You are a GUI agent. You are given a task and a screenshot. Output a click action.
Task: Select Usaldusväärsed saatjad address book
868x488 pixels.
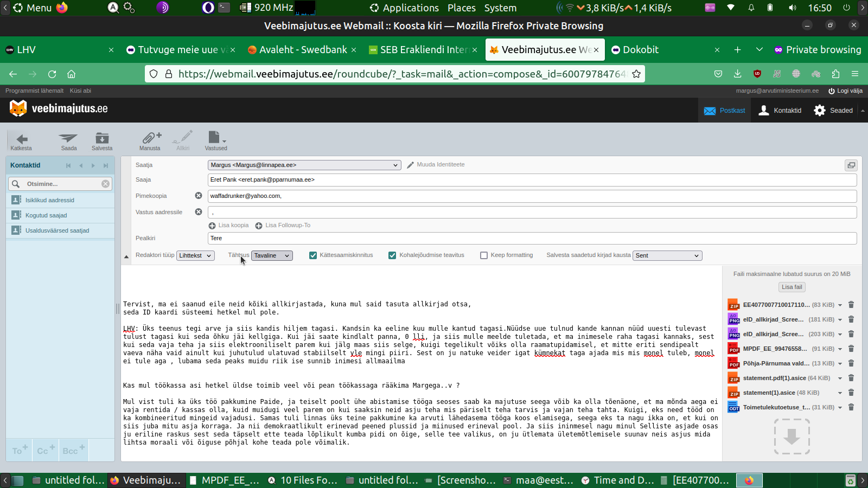click(x=60, y=230)
